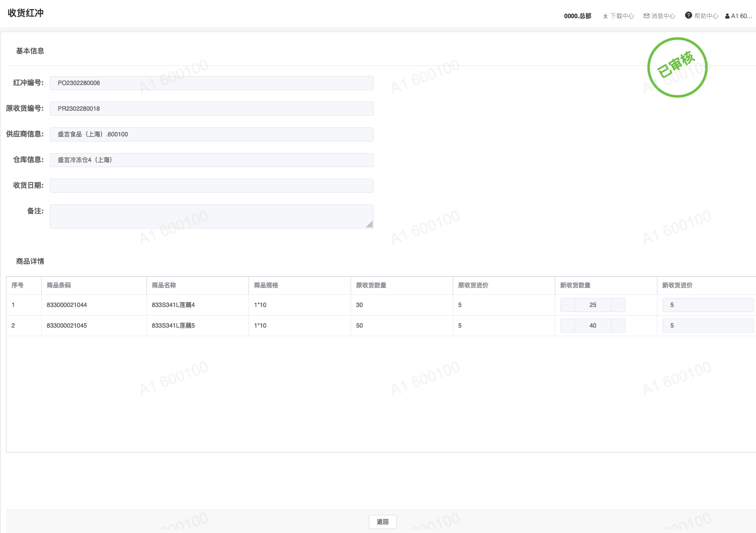Click 新收货进价 field for 莲藕4 row

pos(708,305)
